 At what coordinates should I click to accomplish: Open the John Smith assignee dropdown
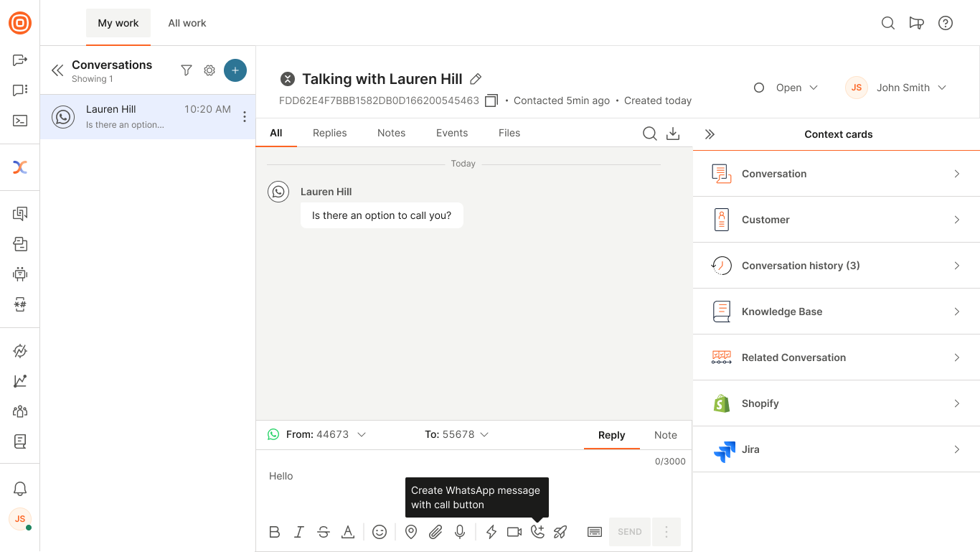click(x=897, y=88)
